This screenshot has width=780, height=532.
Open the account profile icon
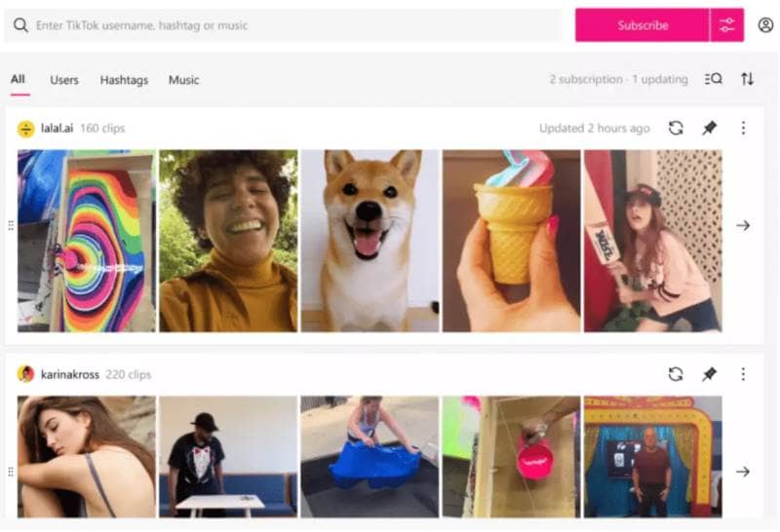pyautogui.click(x=765, y=25)
